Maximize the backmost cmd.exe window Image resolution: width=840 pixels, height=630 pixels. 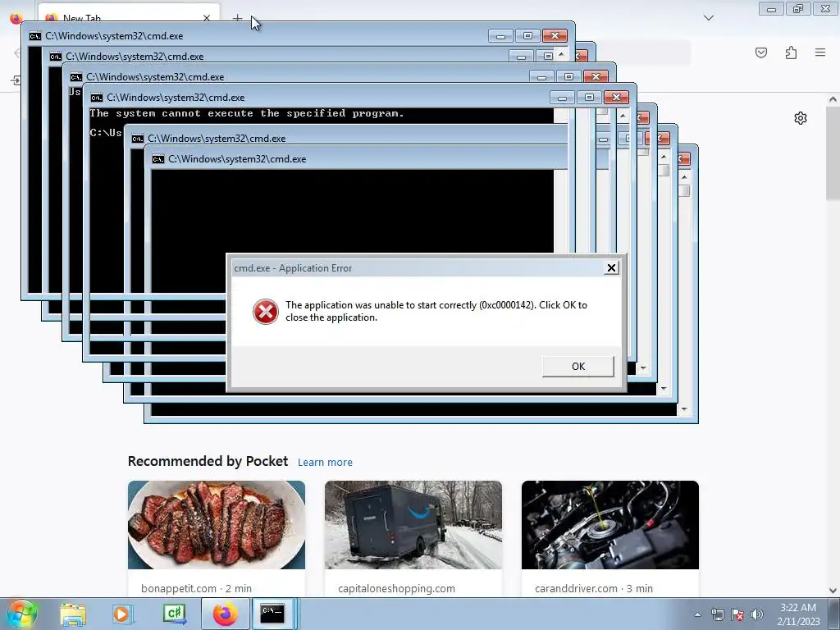tap(527, 36)
